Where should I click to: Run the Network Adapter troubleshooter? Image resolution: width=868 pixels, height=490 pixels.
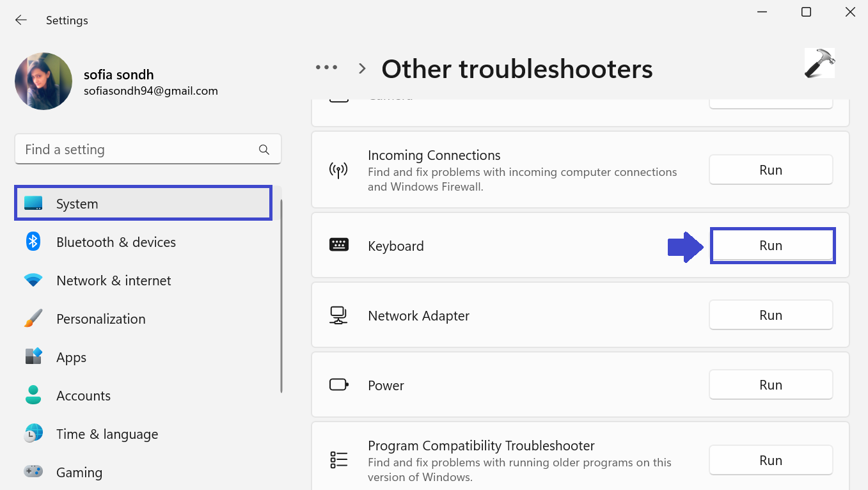[x=771, y=315]
